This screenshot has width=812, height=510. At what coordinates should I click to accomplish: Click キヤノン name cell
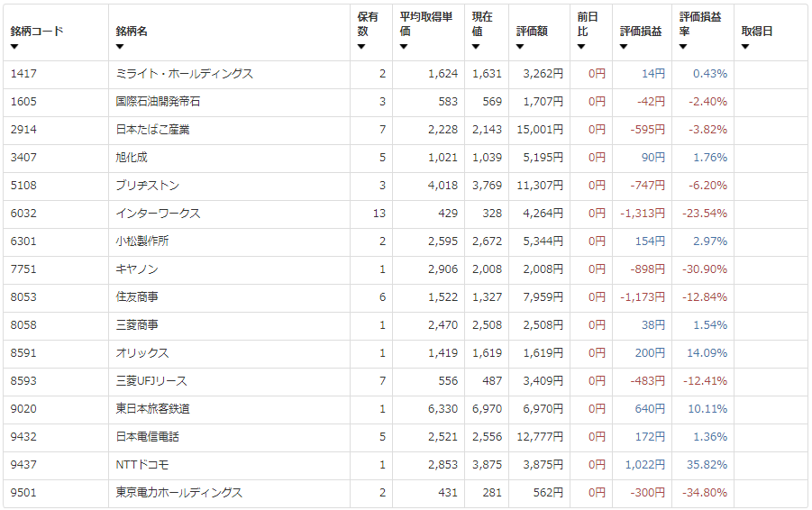coord(137,269)
